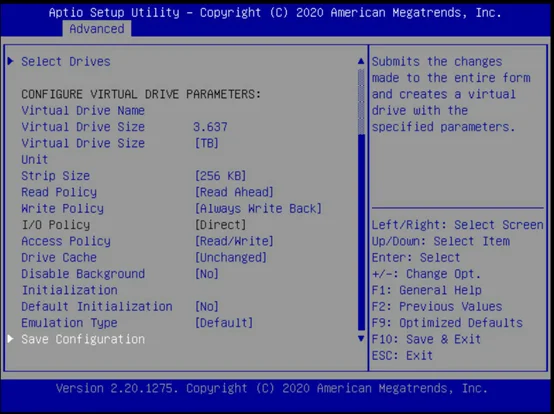Click the Emulation Type label

tap(69, 323)
